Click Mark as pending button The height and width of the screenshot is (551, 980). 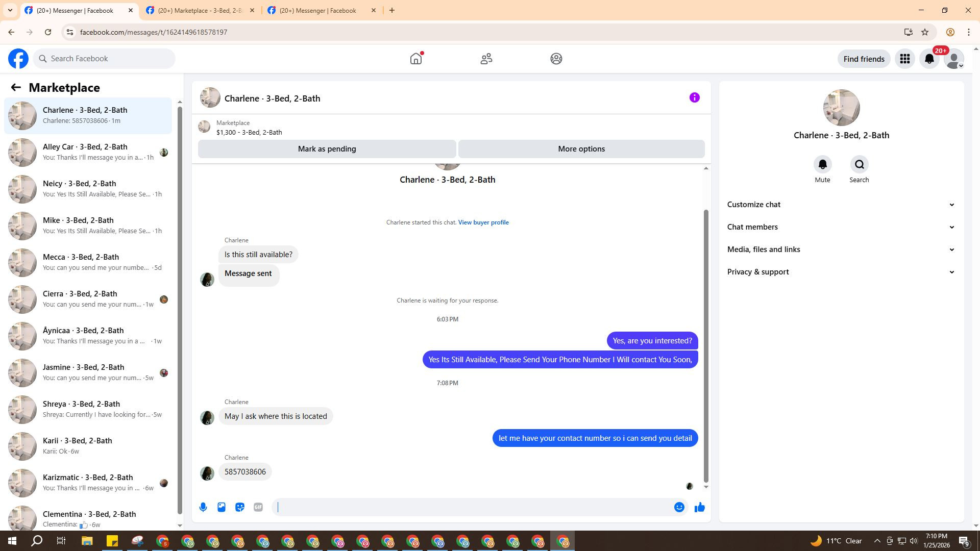pyautogui.click(x=327, y=149)
